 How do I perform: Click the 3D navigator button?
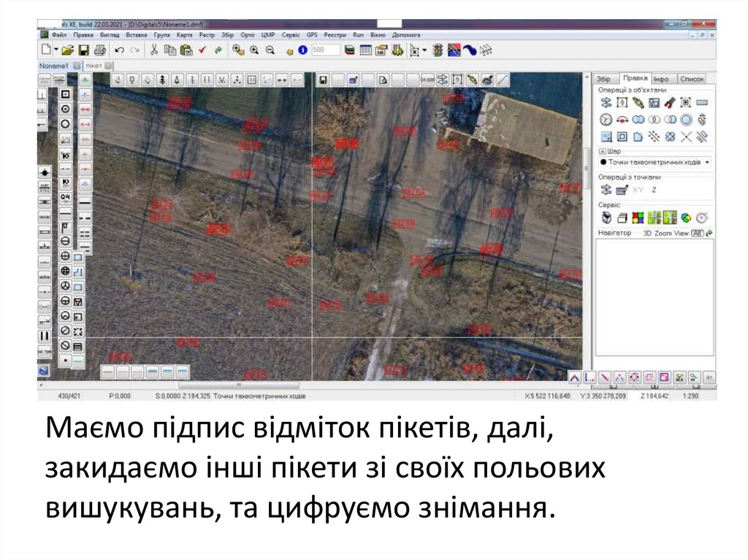click(647, 233)
